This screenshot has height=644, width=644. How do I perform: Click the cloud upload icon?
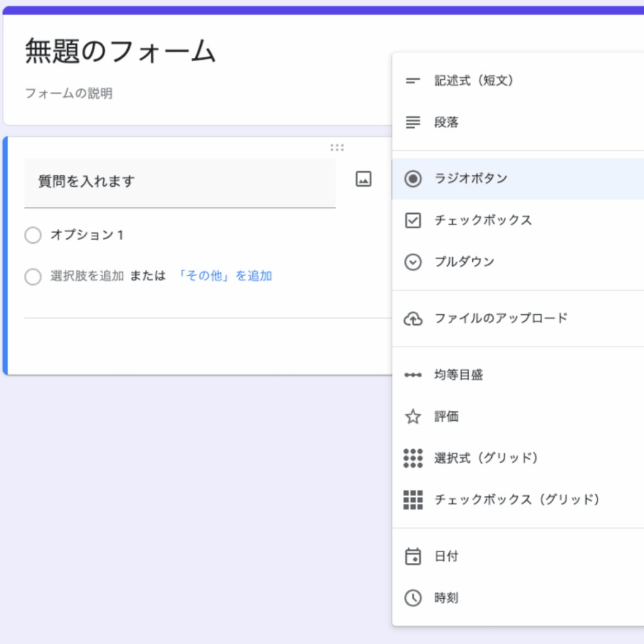pyautogui.click(x=413, y=319)
